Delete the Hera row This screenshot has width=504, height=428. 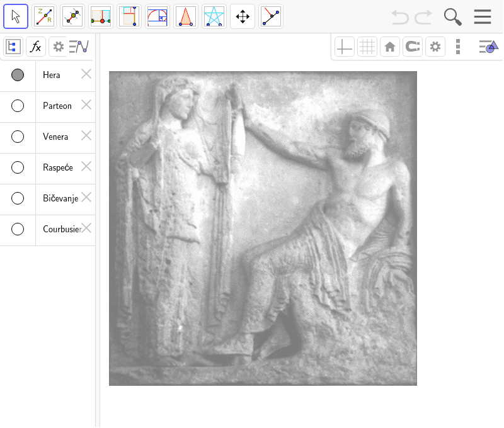(x=86, y=74)
